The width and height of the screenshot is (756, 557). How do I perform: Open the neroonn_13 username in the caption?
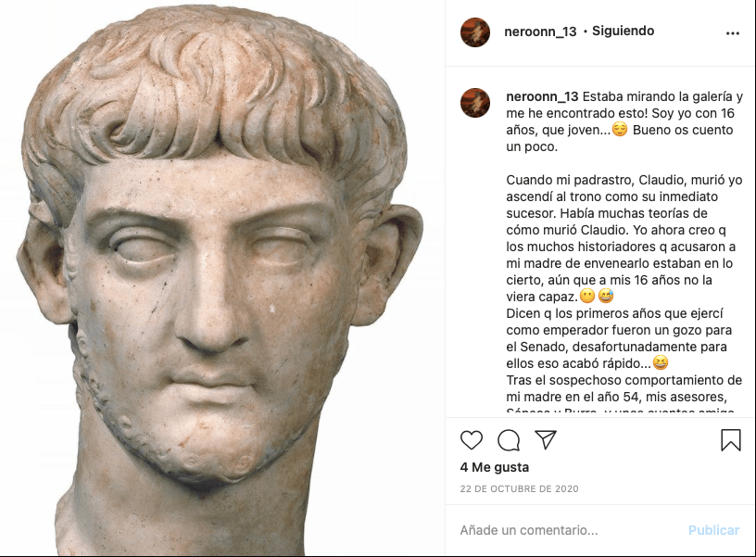542,96
